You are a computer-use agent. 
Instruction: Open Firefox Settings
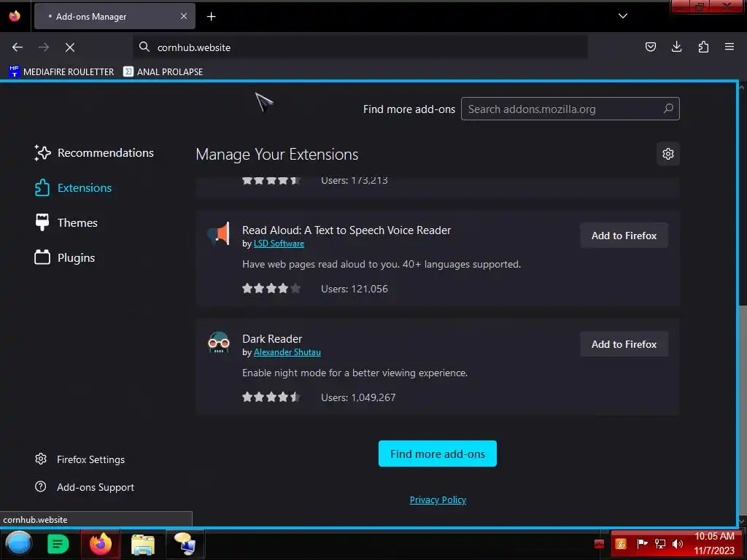pos(80,459)
